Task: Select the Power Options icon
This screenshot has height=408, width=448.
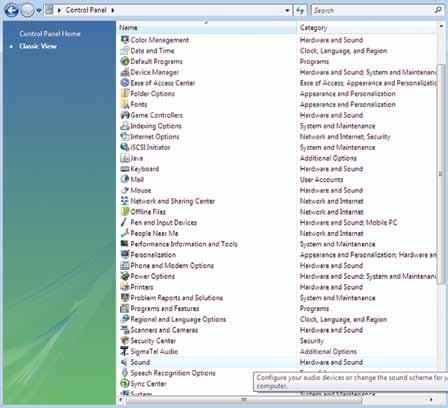Action: [x=125, y=276]
